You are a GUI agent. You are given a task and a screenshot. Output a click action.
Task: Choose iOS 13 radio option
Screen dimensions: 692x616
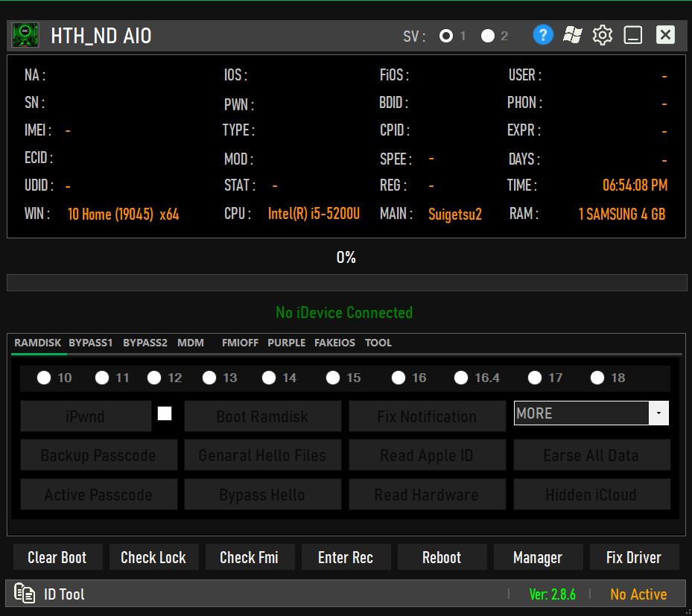click(209, 378)
